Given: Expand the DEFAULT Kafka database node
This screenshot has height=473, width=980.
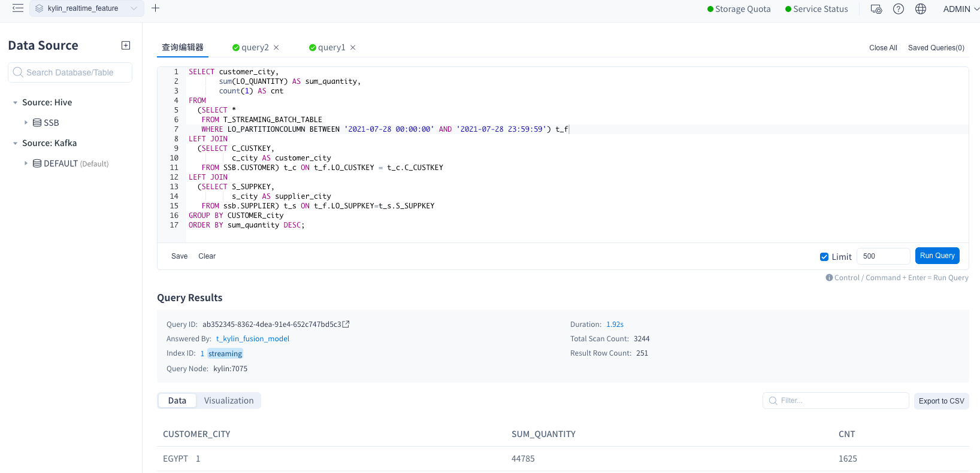Looking at the screenshot, I should pyautogui.click(x=26, y=163).
